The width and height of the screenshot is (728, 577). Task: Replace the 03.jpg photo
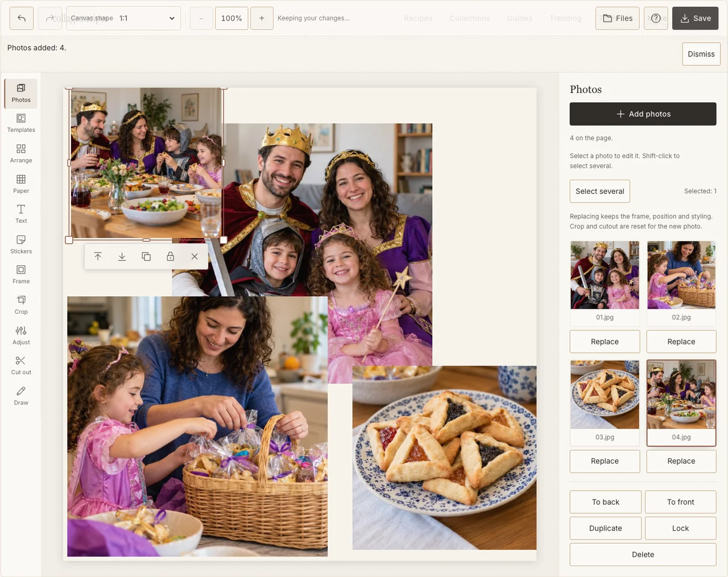605,461
